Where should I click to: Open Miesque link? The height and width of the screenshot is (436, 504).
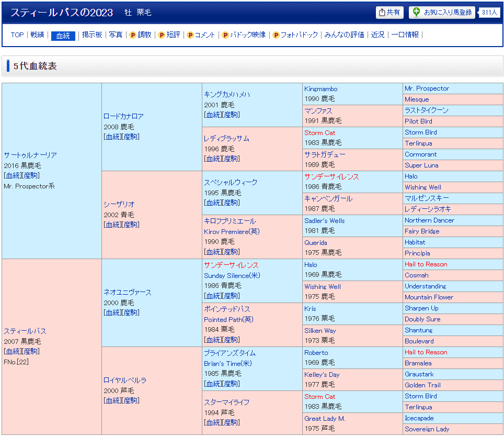[x=417, y=99]
